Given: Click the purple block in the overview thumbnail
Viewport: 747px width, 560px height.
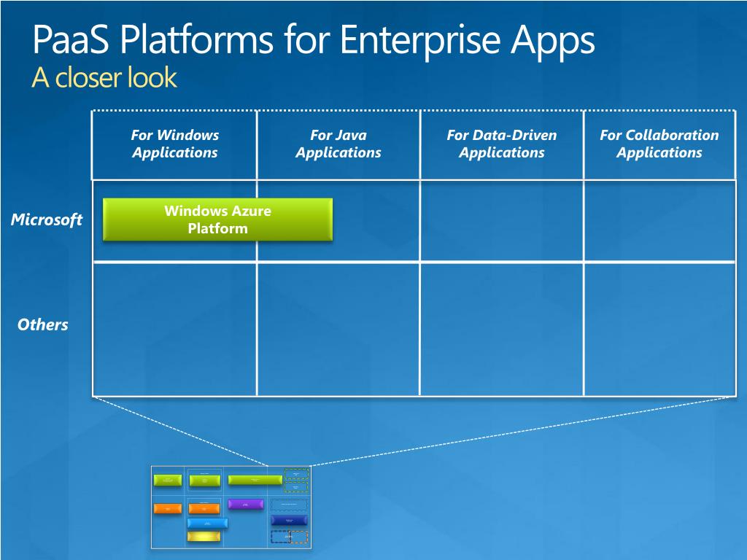Looking at the screenshot, I should 246,505.
